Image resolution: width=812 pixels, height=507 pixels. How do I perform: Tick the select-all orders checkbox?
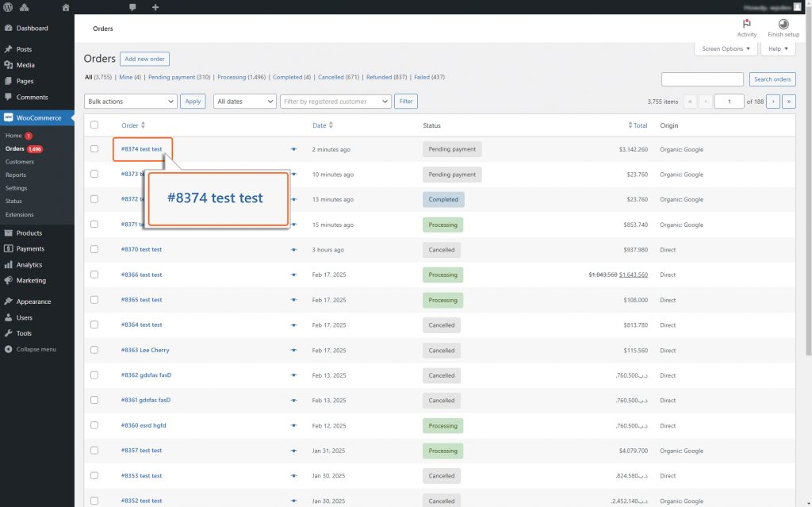point(94,125)
